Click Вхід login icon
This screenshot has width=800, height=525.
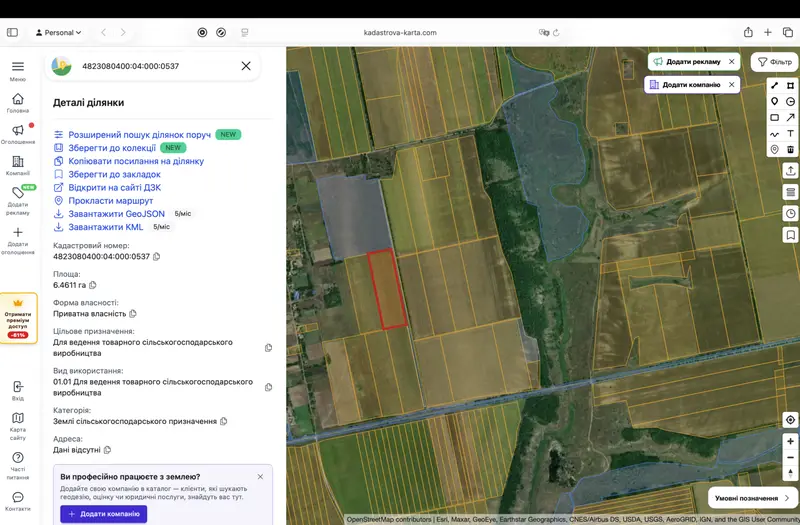click(18, 391)
